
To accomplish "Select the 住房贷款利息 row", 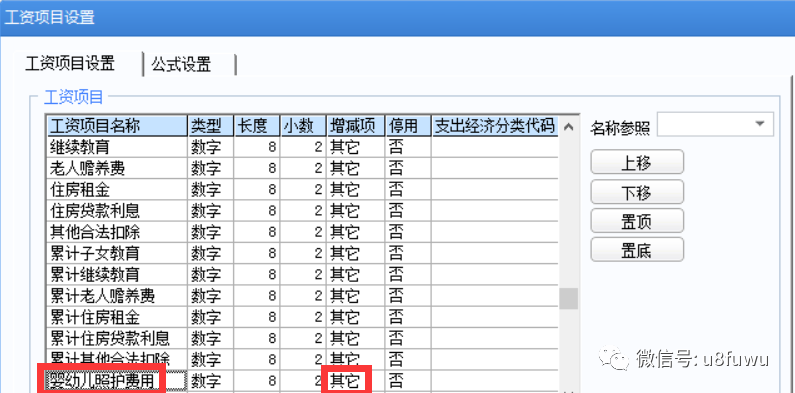I will (x=303, y=210).
